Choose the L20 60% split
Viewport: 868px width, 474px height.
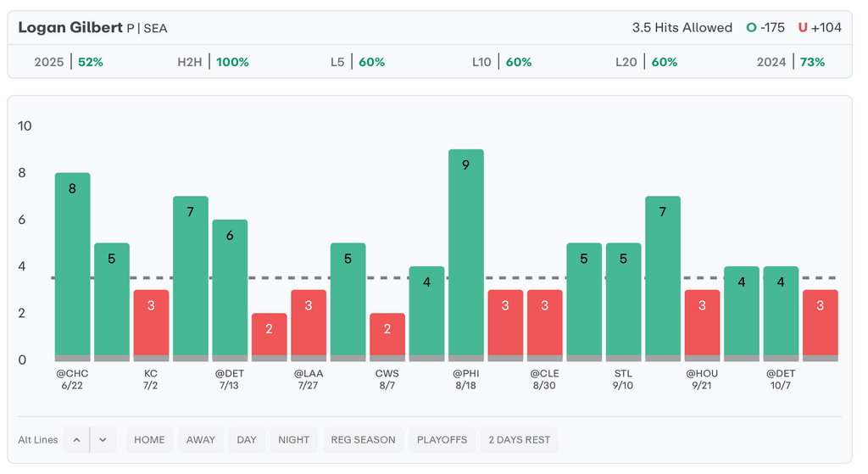645,62
